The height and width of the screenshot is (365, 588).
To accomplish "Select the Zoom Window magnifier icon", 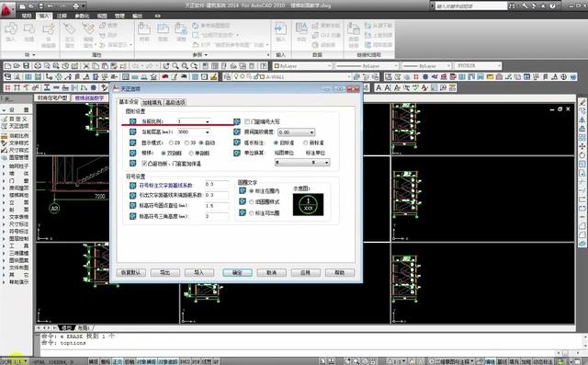I will 185,66.
